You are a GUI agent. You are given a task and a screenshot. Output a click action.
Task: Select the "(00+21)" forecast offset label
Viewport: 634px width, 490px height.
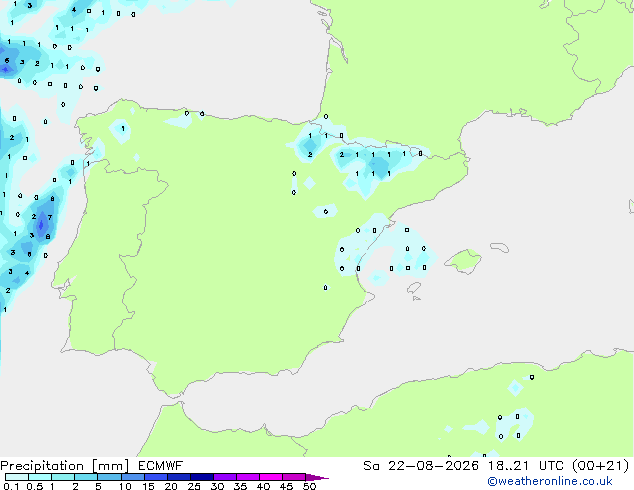601,466
